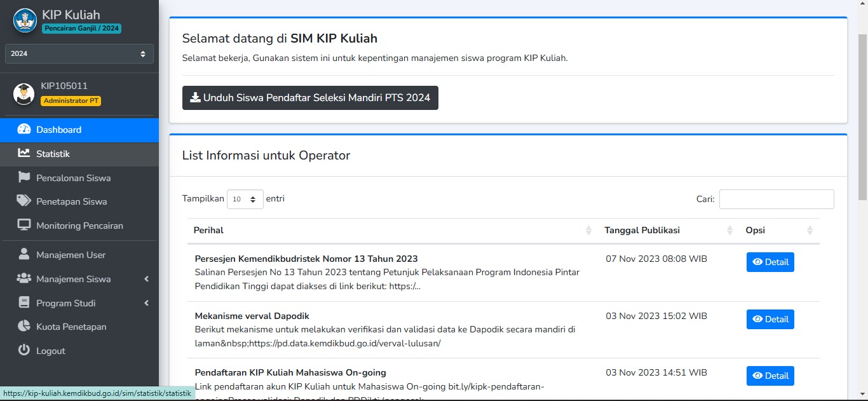Click the date 03 Nov 2023 15:02 WIB

[656, 316]
